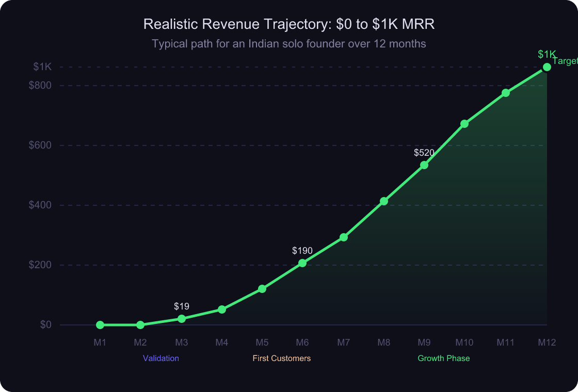Click the M6 data point at $190
The width and height of the screenshot is (578, 392).
point(302,263)
